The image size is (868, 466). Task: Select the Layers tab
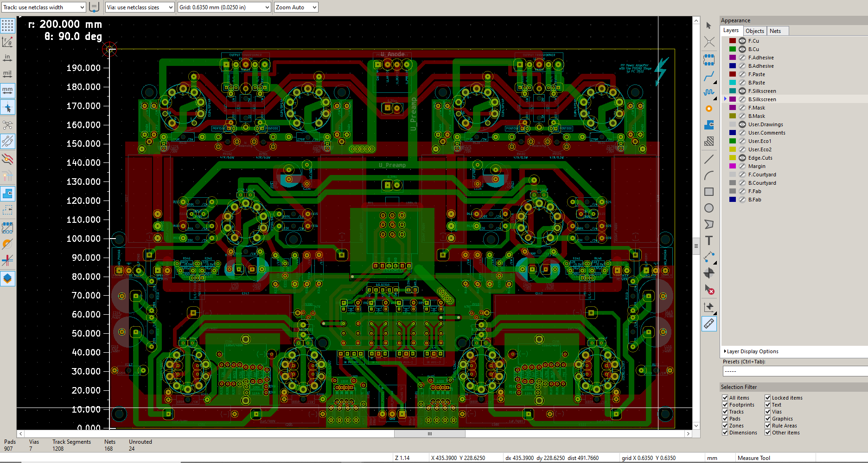pyautogui.click(x=731, y=31)
